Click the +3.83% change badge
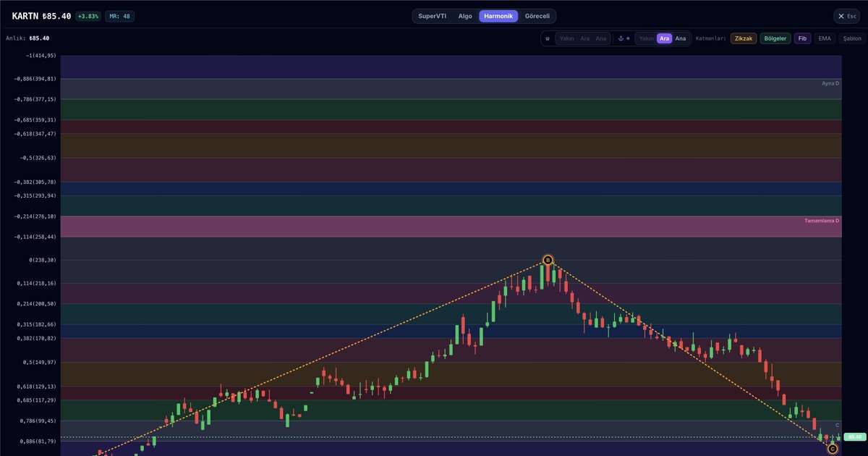Screen dimensions: 868x456 tap(88, 16)
